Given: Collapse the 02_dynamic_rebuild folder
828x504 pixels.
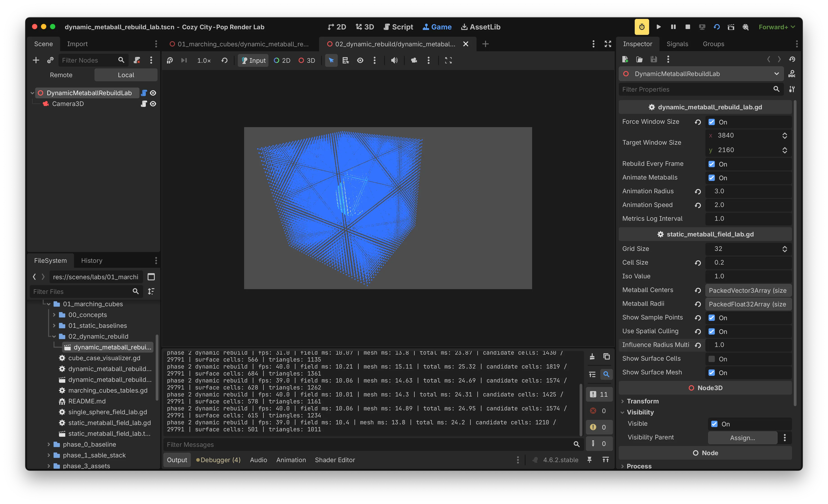Looking at the screenshot, I should point(54,336).
